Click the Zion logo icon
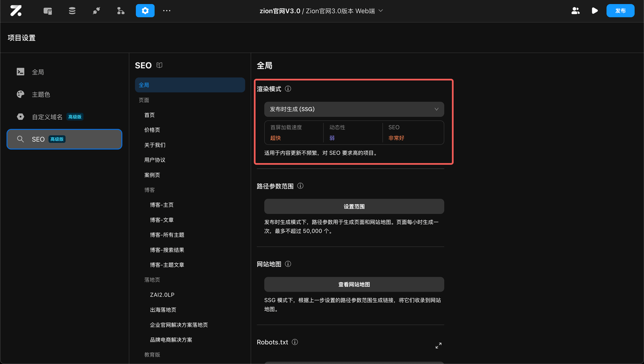Viewport: 644px width, 364px height. [x=16, y=11]
